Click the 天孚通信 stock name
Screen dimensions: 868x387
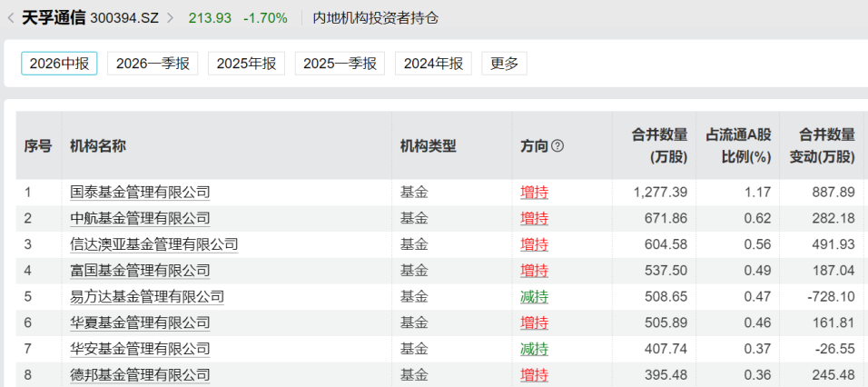coord(54,18)
